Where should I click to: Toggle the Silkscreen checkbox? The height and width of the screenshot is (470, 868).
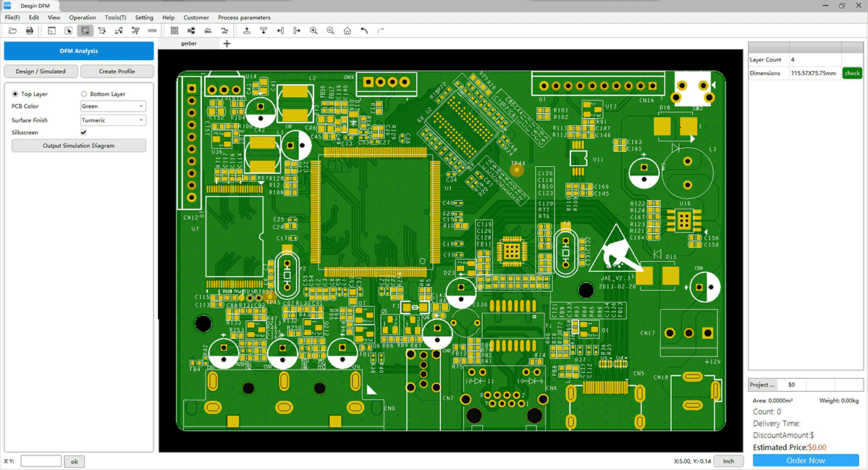83,133
